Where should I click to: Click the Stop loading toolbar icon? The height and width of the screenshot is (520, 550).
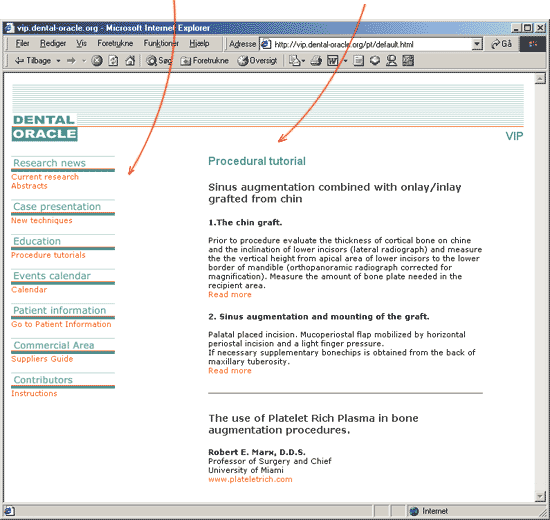coord(97,61)
